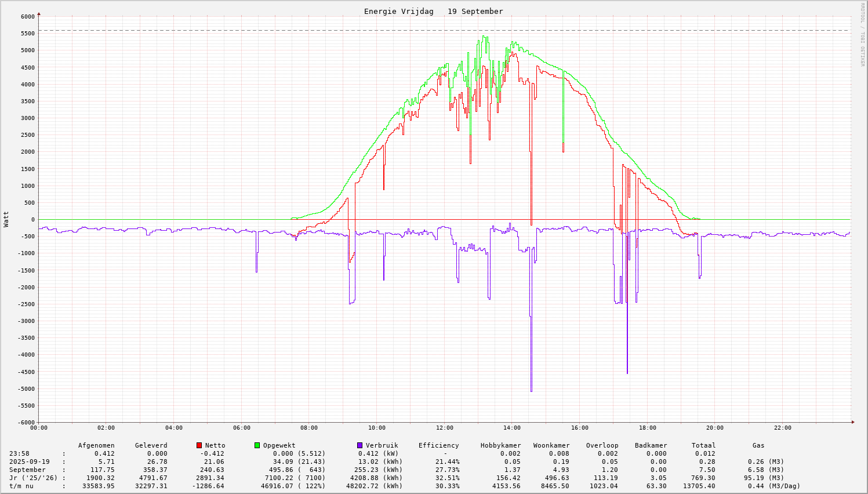Click the purple Verbruik legend swatch

coord(359,445)
